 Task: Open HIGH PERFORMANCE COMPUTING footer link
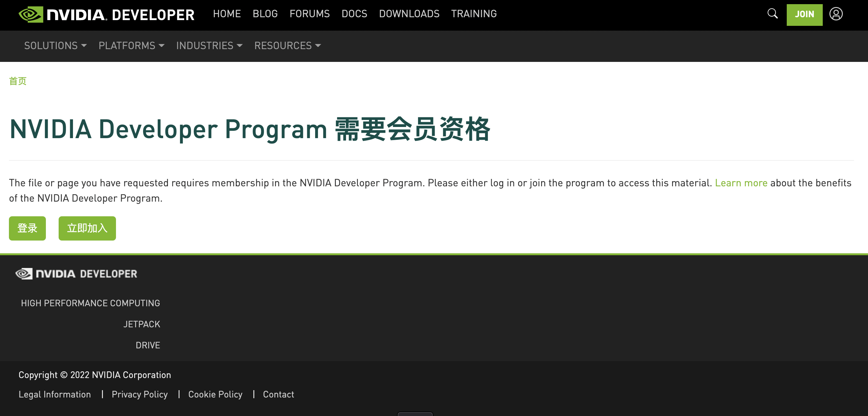pyautogui.click(x=90, y=303)
